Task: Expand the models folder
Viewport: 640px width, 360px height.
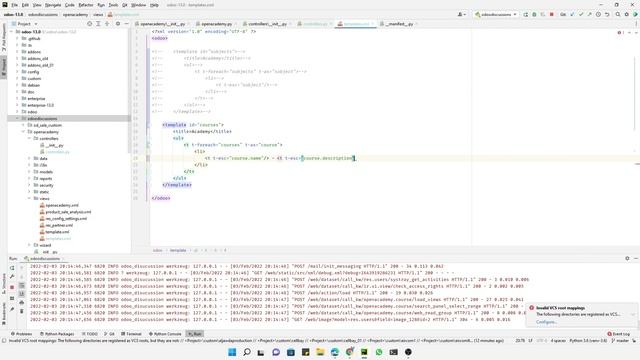Action: 29,172
